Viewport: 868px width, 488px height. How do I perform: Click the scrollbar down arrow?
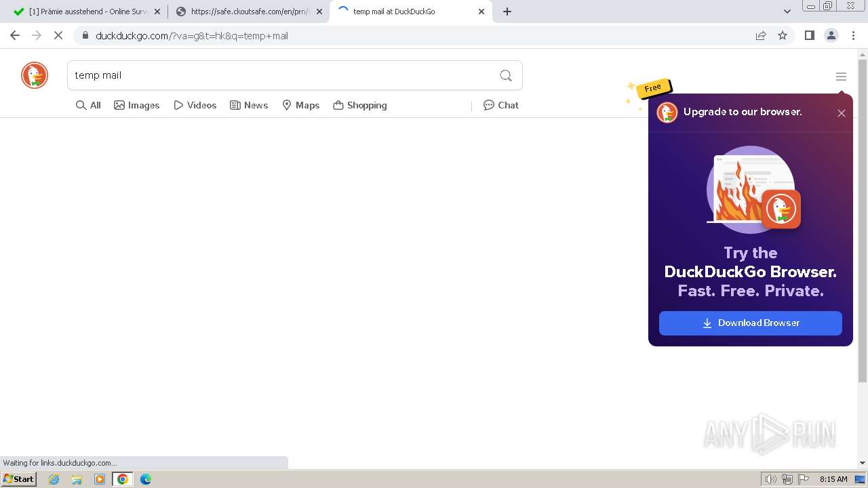click(x=863, y=463)
